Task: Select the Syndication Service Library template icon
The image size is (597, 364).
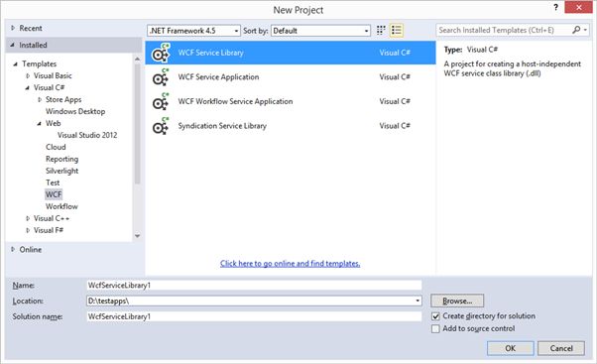Action: pyautogui.click(x=161, y=126)
